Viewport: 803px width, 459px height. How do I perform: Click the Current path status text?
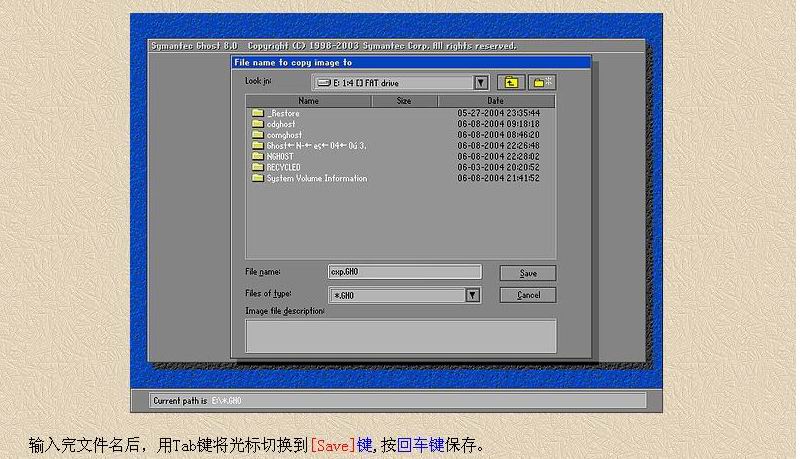click(x=197, y=401)
